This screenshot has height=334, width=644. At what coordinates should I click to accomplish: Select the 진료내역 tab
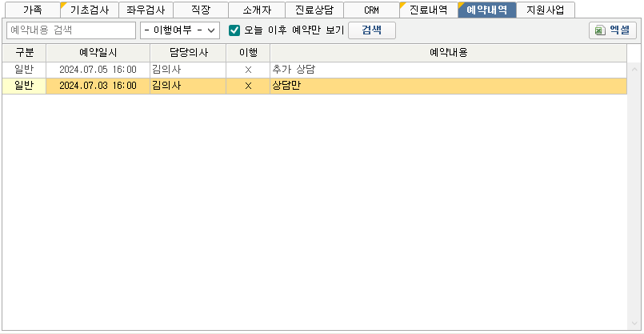tap(428, 10)
